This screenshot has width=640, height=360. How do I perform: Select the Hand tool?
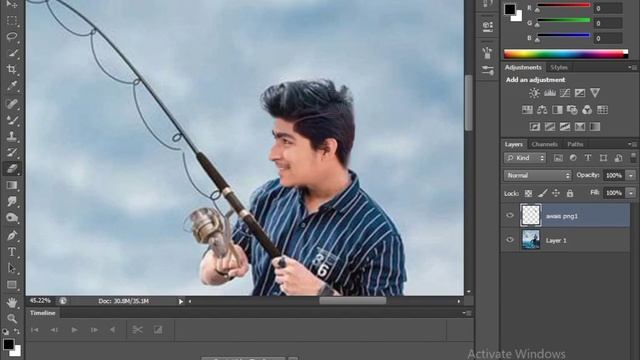coord(12,302)
